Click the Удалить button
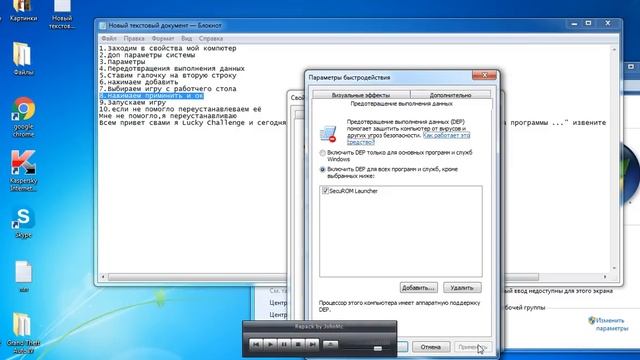 [x=462, y=288]
